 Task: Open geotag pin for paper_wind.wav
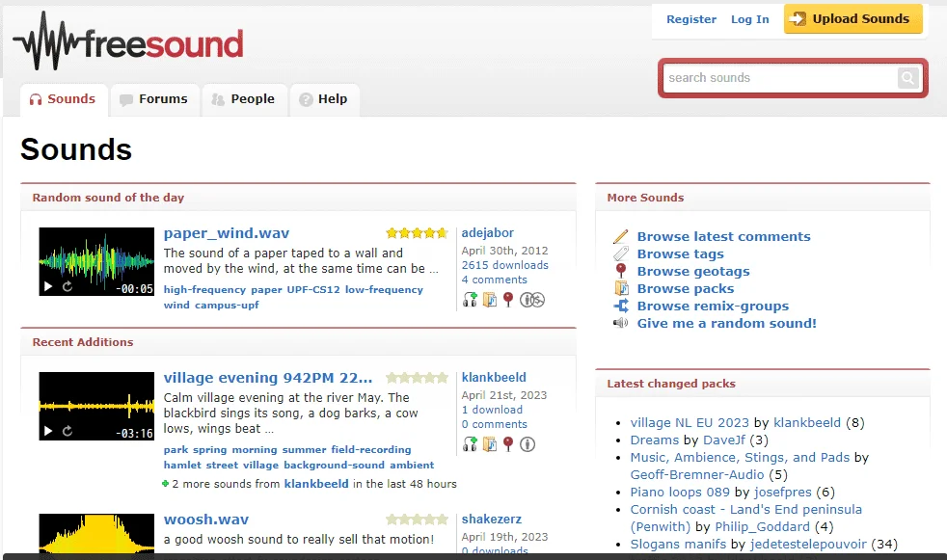[x=508, y=300]
